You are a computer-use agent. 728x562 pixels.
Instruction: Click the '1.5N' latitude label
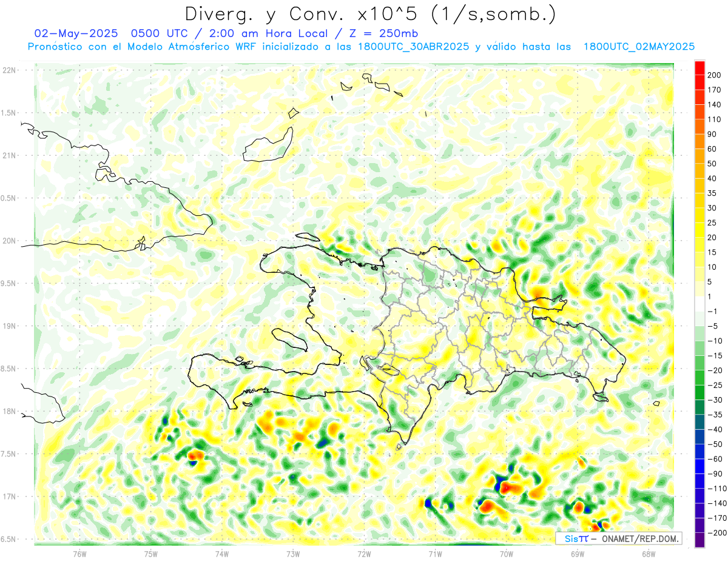tap(9, 113)
